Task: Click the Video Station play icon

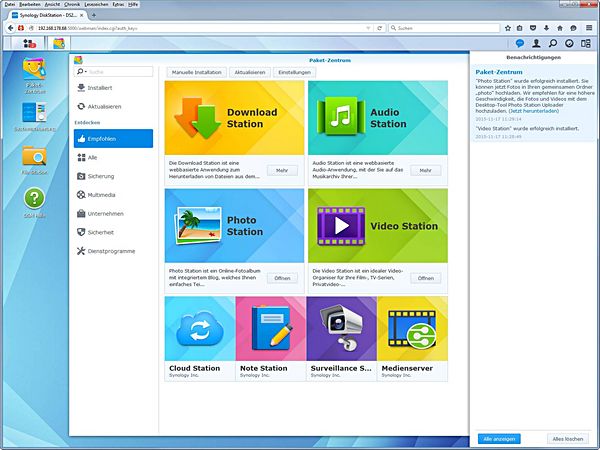Action: point(341,226)
